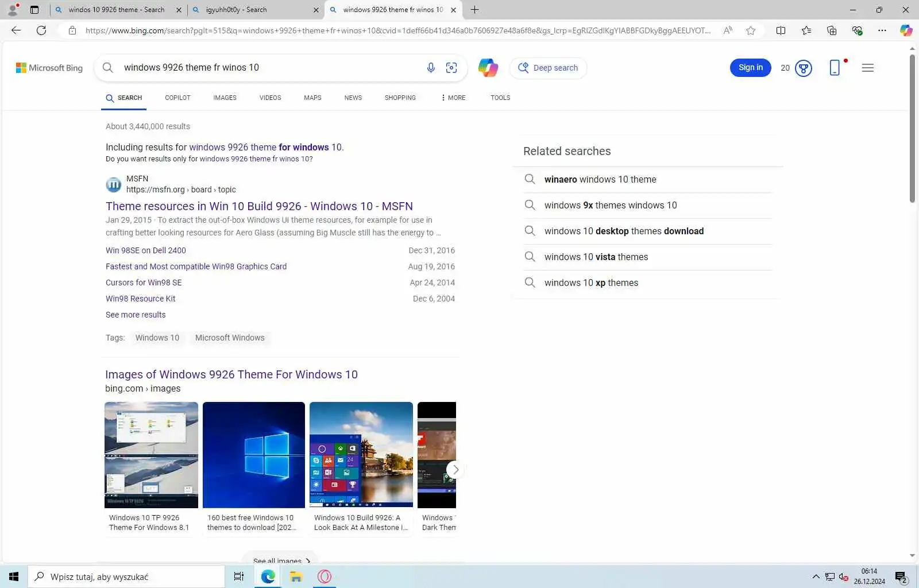Click the magnifier in Bing search box
Screen dimensions: 919x588
point(108,68)
